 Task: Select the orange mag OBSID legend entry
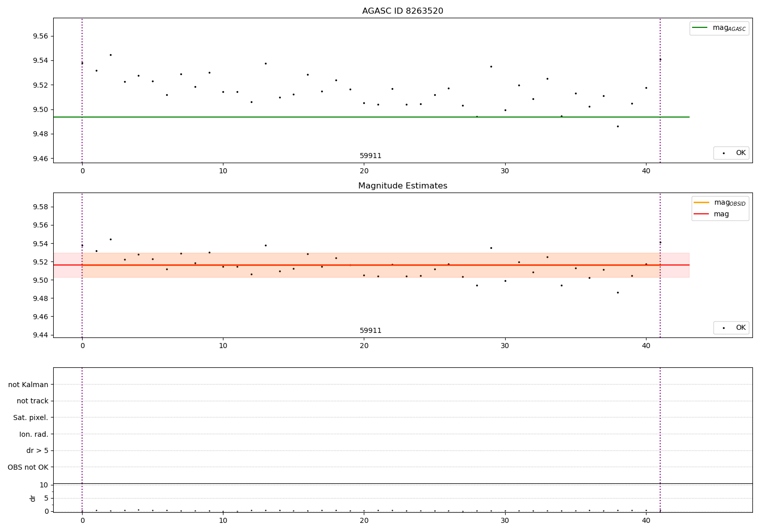coord(719,203)
